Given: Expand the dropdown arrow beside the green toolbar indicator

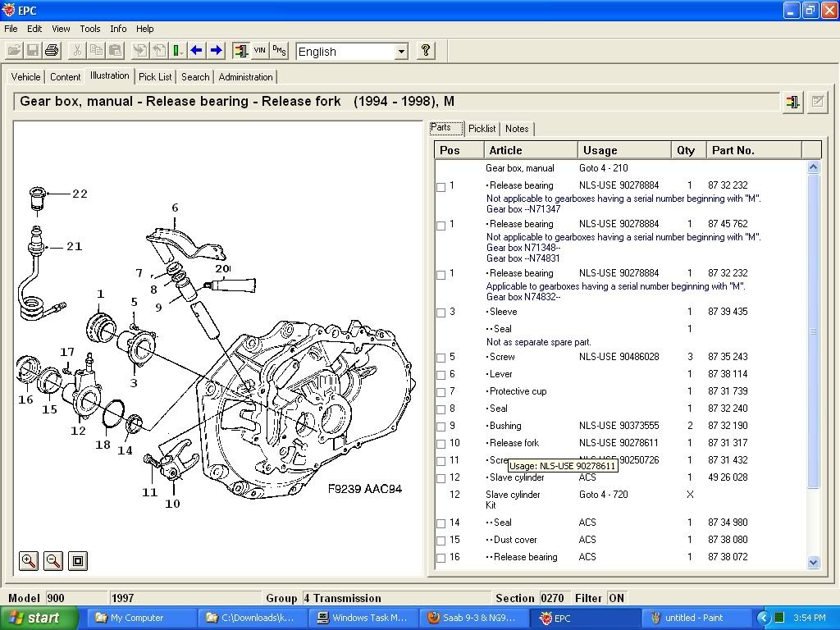Looking at the screenshot, I should (x=182, y=51).
